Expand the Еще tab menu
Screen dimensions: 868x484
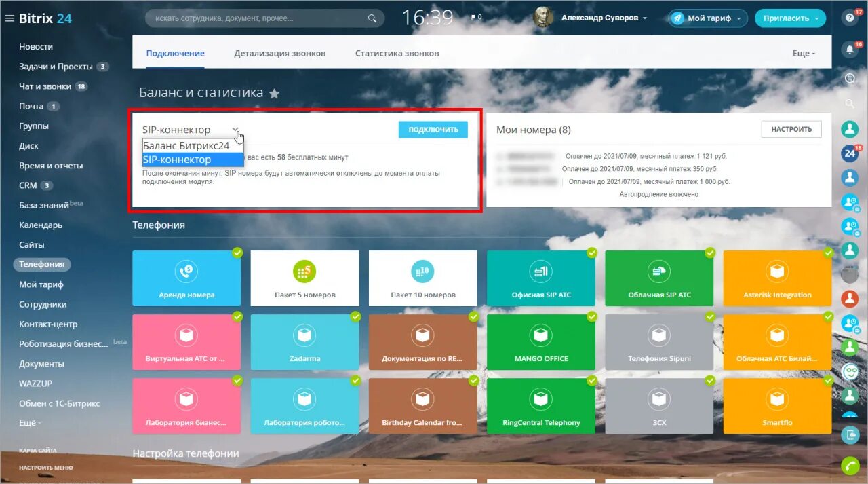click(804, 53)
